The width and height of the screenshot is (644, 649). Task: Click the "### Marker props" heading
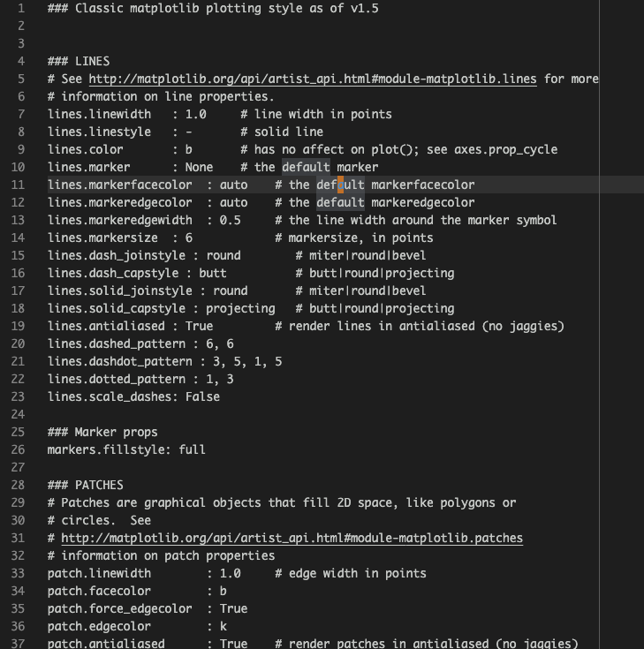(x=102, y=433)
